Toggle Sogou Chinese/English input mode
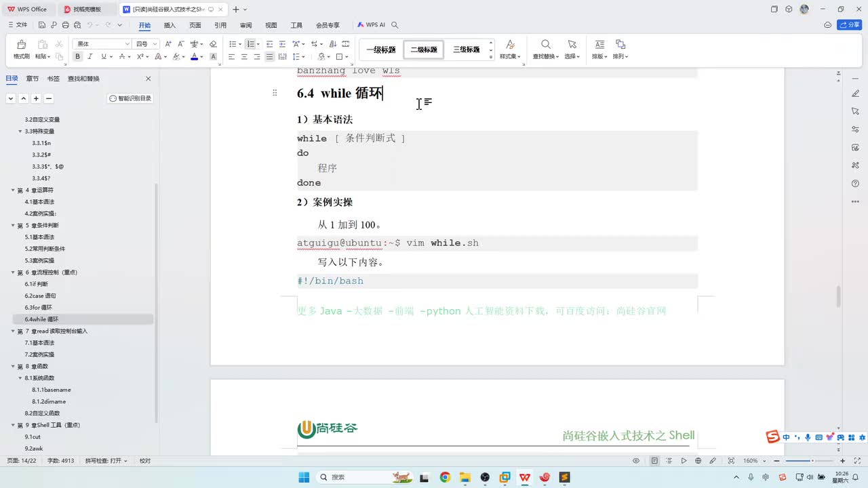Viewport: 868px width, 488px height. click(786, 438)
